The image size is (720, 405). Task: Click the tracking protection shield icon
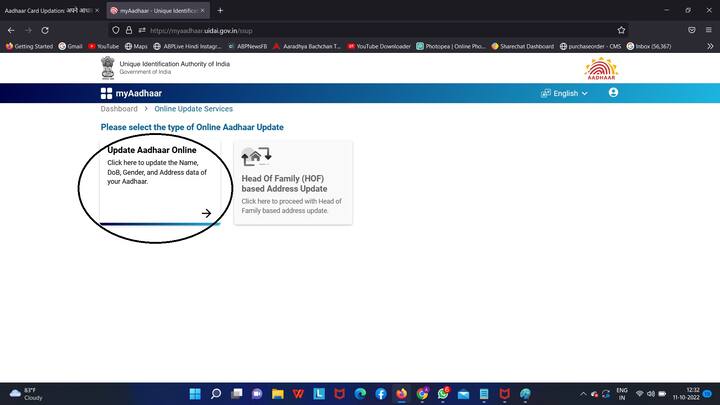point(116,30)
